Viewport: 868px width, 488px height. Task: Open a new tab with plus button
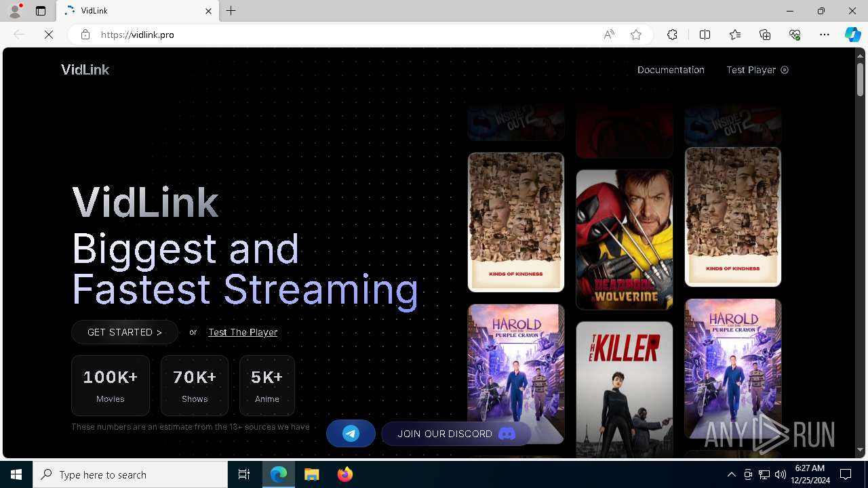point(231,11)
